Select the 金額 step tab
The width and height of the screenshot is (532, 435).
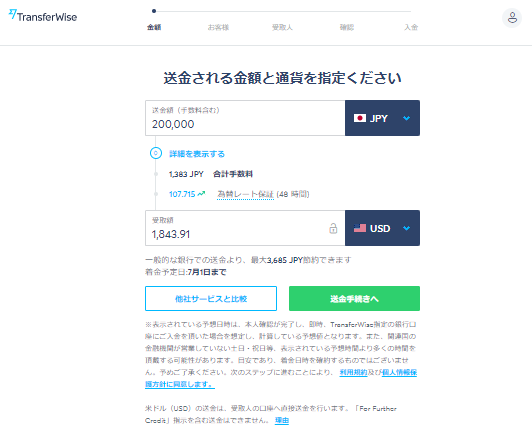[154, 27]
